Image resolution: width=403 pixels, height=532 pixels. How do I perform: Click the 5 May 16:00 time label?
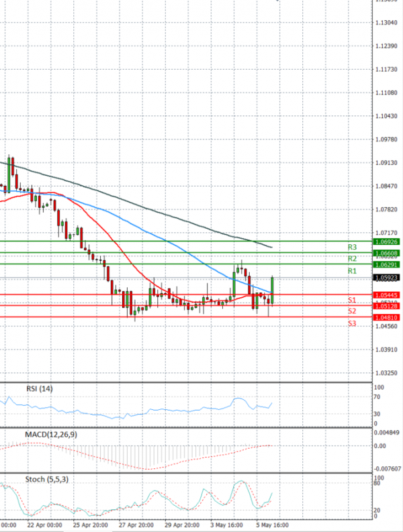[272, 525]
